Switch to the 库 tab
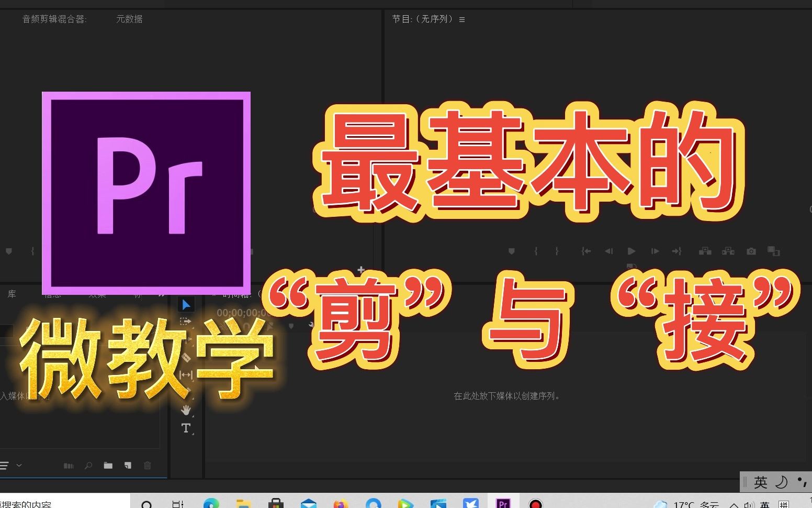 pos(12,294)
